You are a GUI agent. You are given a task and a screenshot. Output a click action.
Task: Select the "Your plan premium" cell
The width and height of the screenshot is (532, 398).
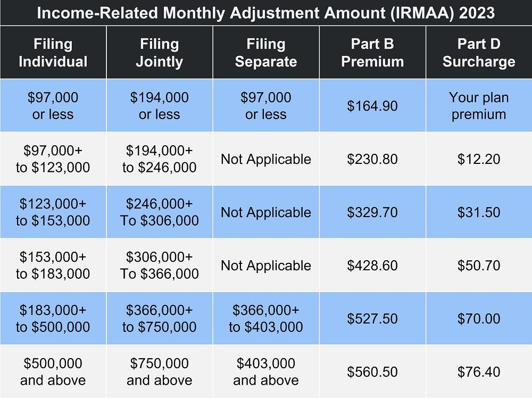(x=479, y=106)
